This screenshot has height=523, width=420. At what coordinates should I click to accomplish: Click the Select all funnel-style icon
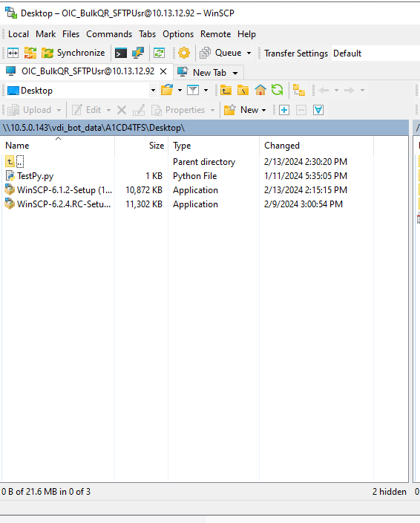pos(318,110)
